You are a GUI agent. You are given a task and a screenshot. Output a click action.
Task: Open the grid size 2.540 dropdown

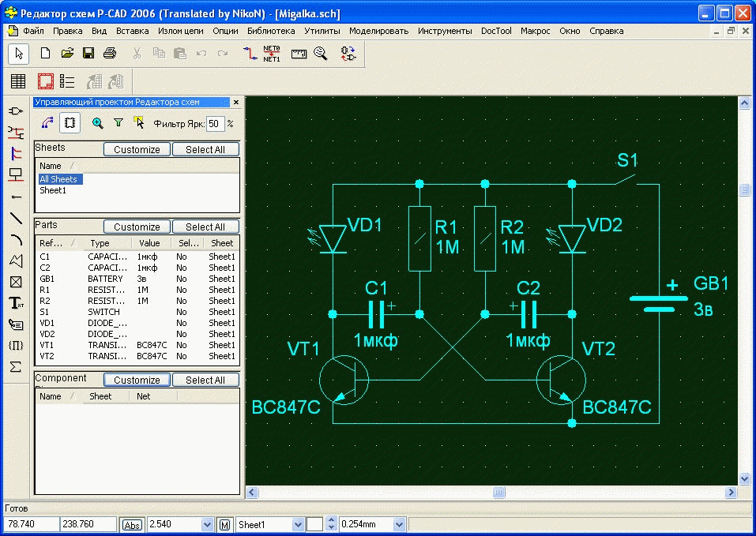(207, 524)
